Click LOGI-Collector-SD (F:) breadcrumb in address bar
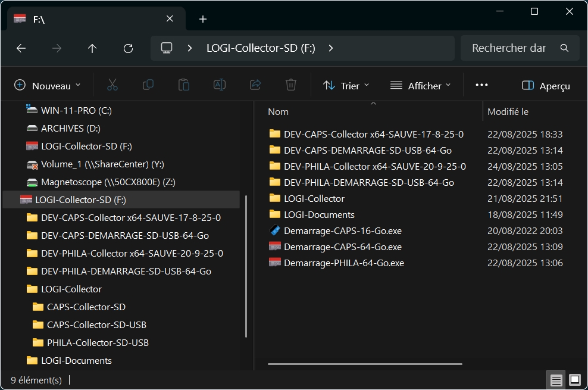 pyautogui.click(x=261, y=48)
